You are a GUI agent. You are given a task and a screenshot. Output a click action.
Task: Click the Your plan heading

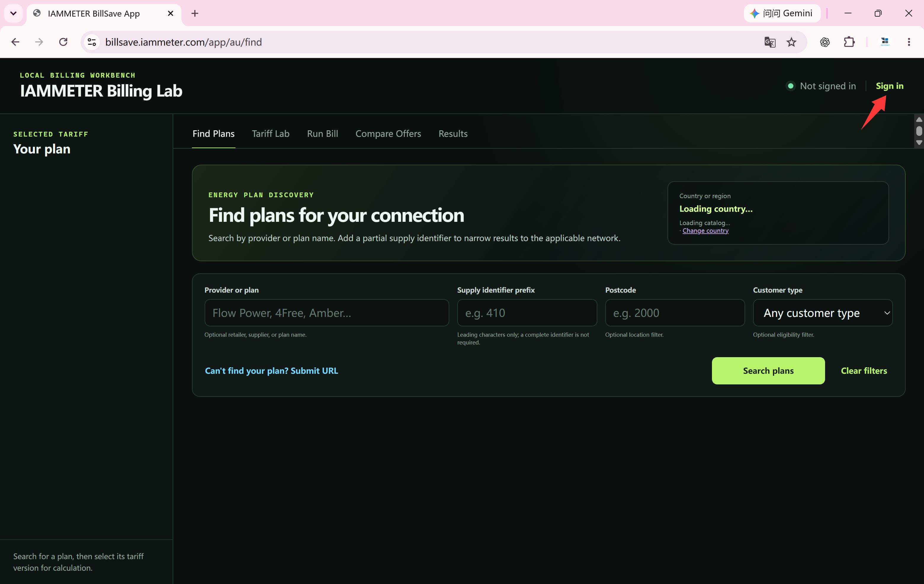click(42, 149)
